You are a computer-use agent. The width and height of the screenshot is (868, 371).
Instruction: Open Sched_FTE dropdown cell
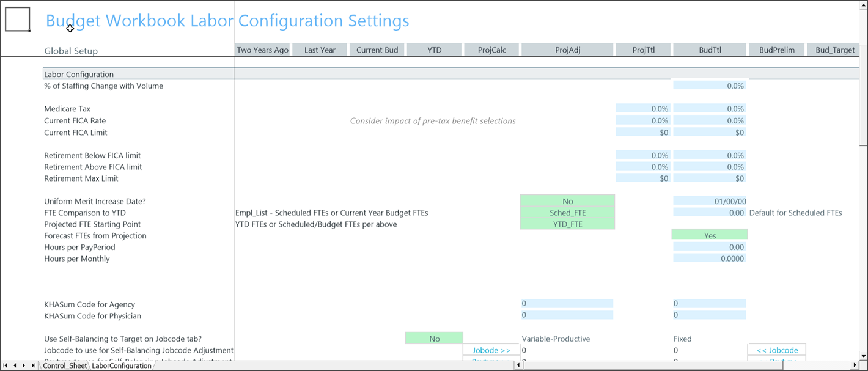567,213
